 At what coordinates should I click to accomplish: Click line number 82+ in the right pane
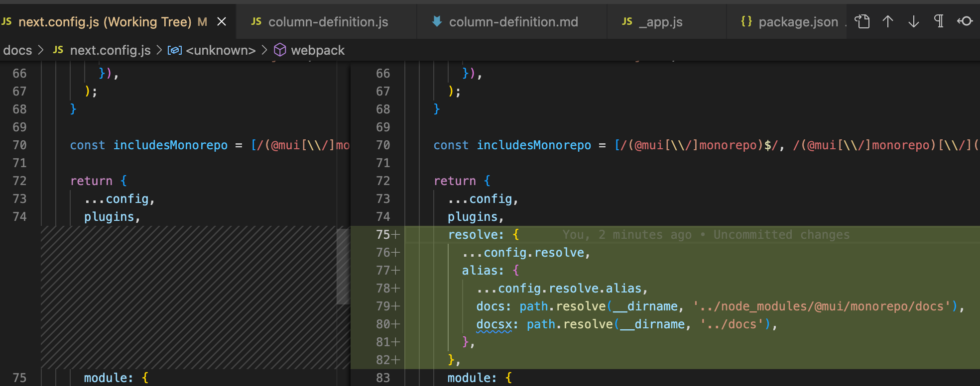click(387, 360)
